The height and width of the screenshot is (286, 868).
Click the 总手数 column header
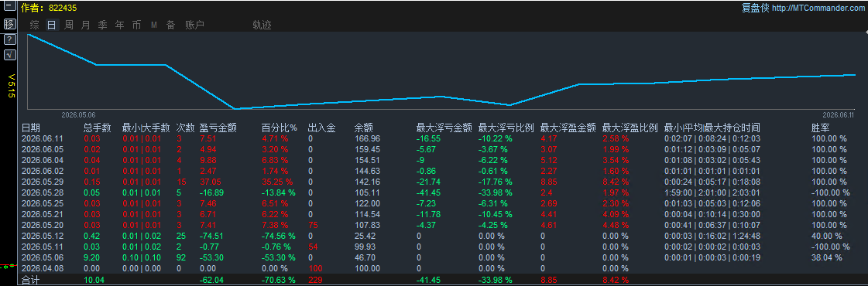point(98,128)
